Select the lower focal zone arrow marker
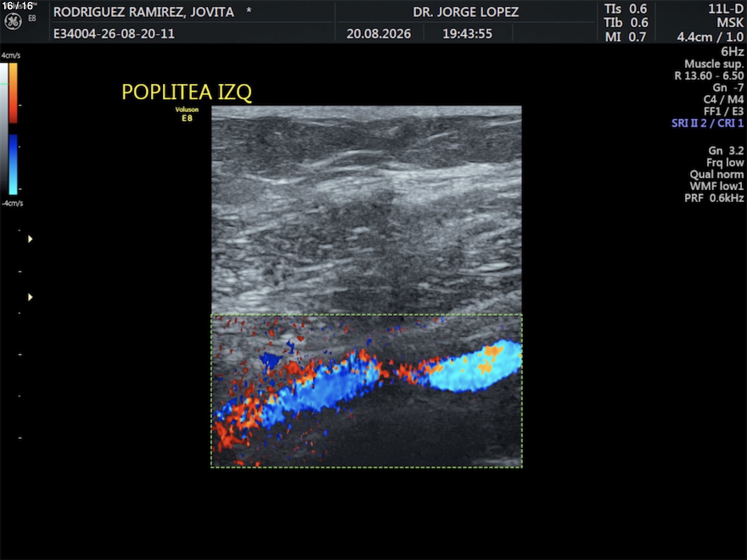747x560 pixels. (x=30, y=297)
